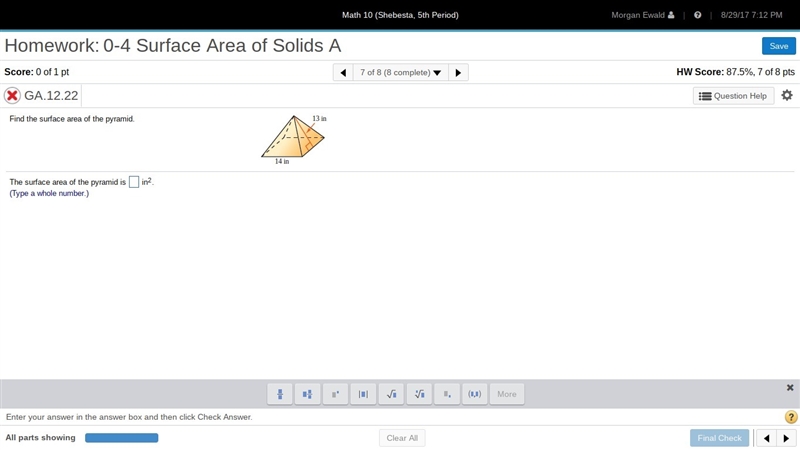Close the math palette toolbar
This screenshot has width=800, height=450.
(790, 388)
